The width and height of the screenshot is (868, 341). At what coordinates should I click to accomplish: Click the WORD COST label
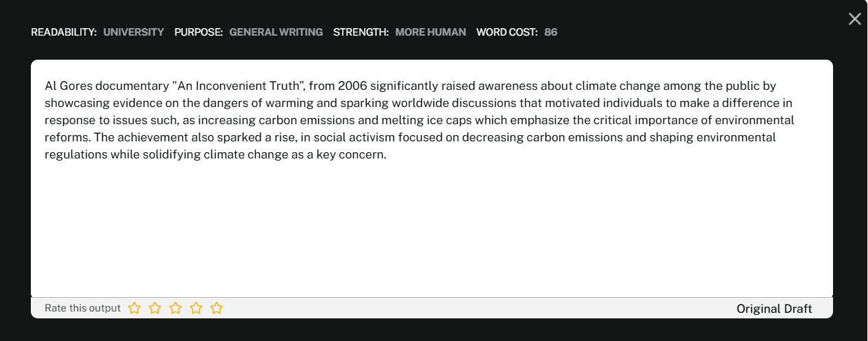[507, 32]
